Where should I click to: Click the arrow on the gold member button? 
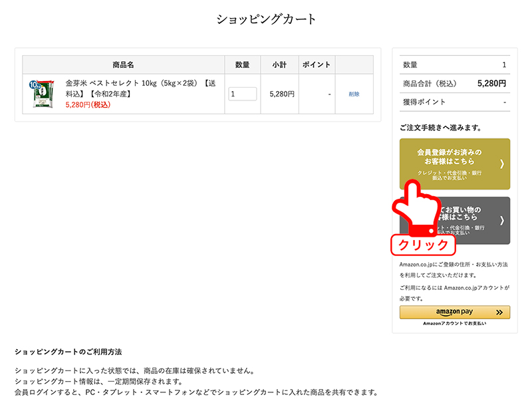pos(501,164)
